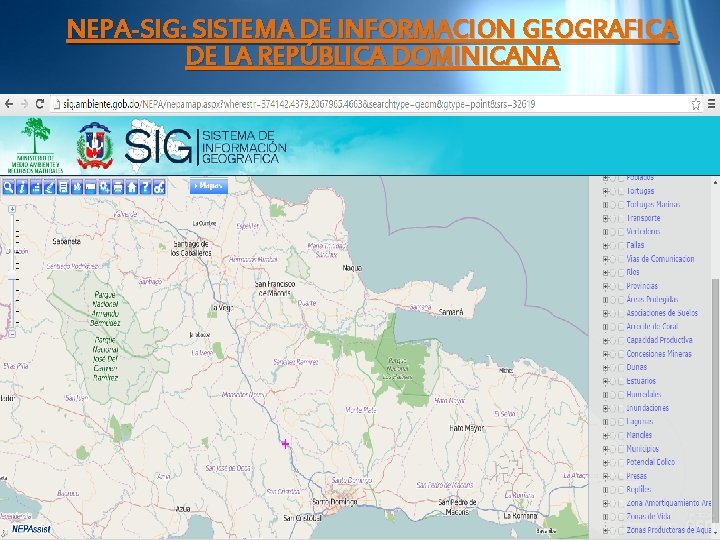Go forward in the browser
Image resolution: width=720 pixels, height=540 pixels.
coord(24,104)
